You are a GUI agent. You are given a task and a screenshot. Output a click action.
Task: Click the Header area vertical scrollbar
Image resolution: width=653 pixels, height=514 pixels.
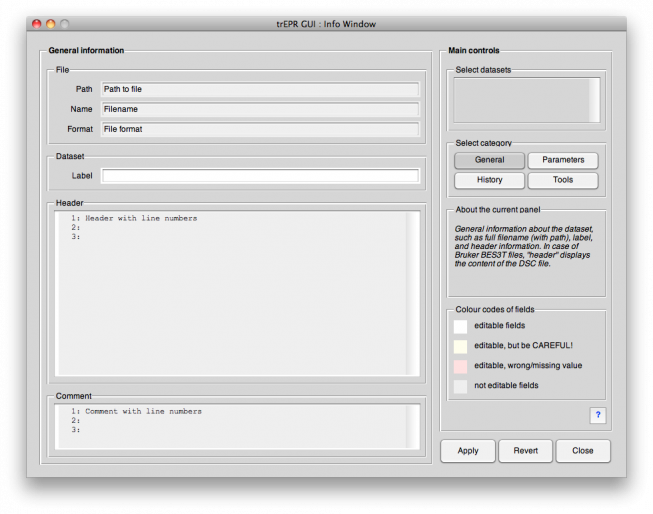coord(413,294)
